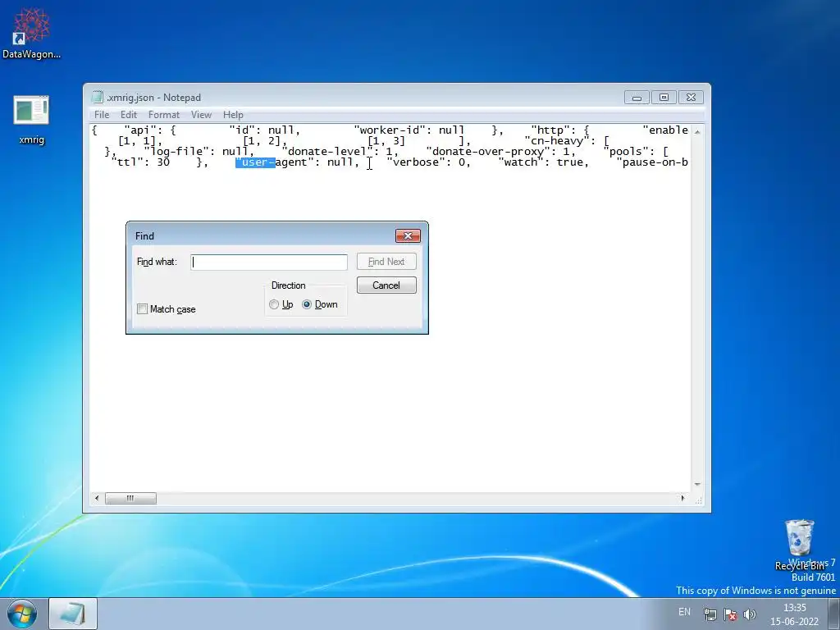Click the "worker-id" text
The width and height of the screenshot is (840, 630).
click(390, 130)
